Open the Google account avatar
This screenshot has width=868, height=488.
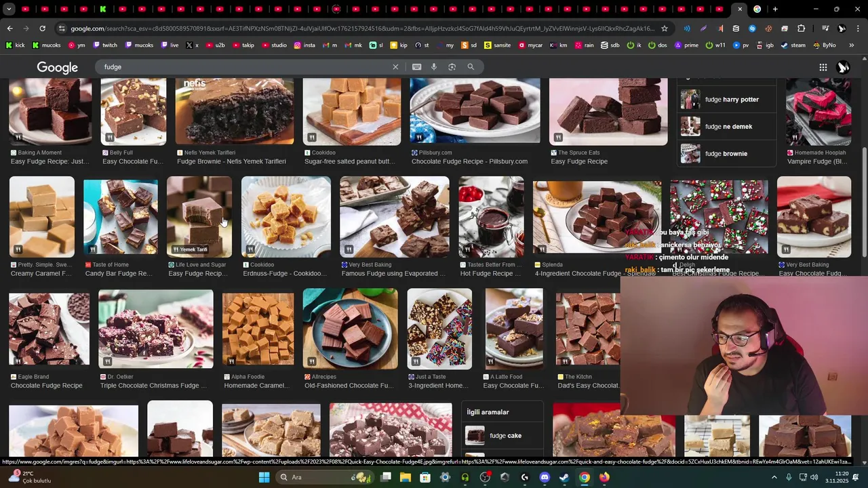pyautogui.click(x=844, y=67)
